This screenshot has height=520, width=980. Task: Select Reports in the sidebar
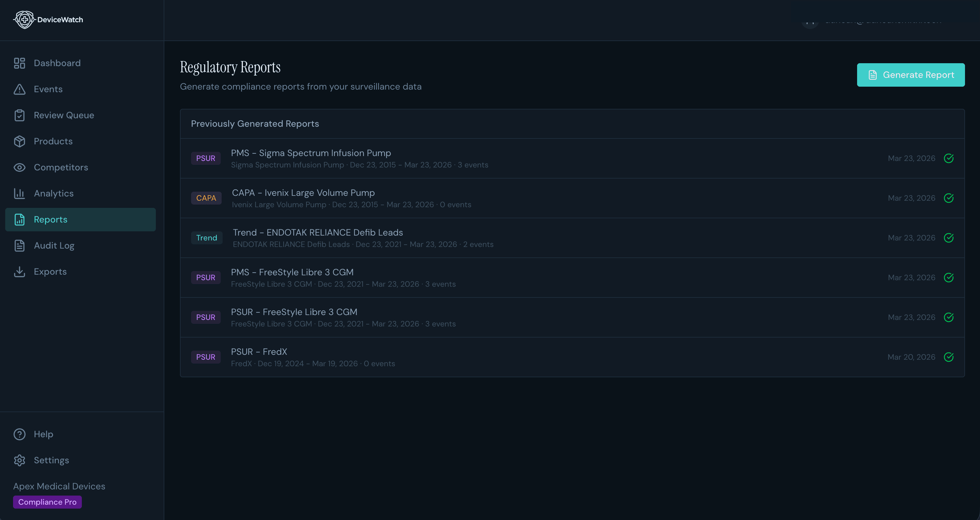(50, 219)
